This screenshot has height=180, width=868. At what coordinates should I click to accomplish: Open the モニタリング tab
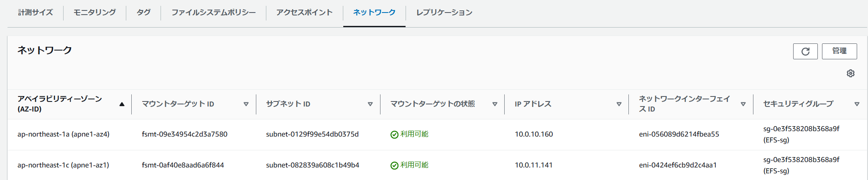tap(94, 13)
